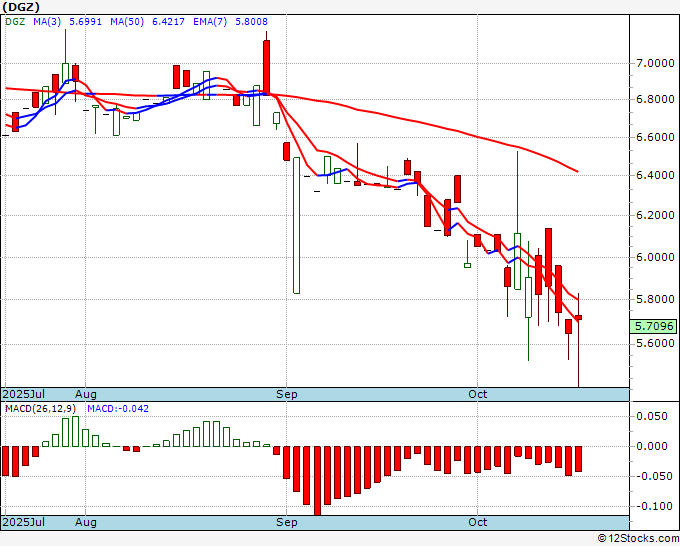Click 2025Jul on the MACD panel time axis
The width and height of the screenshot is (680, 546).
[x=24, y=523]
